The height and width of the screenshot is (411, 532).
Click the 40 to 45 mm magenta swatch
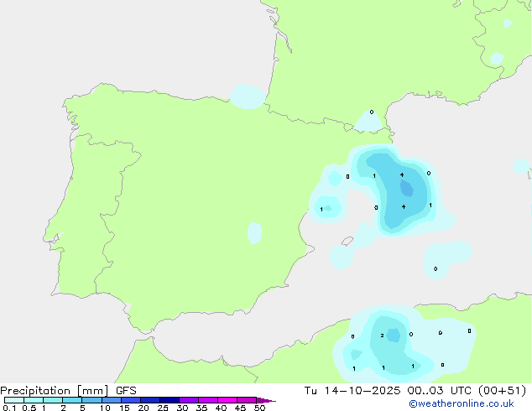(227, 400)
